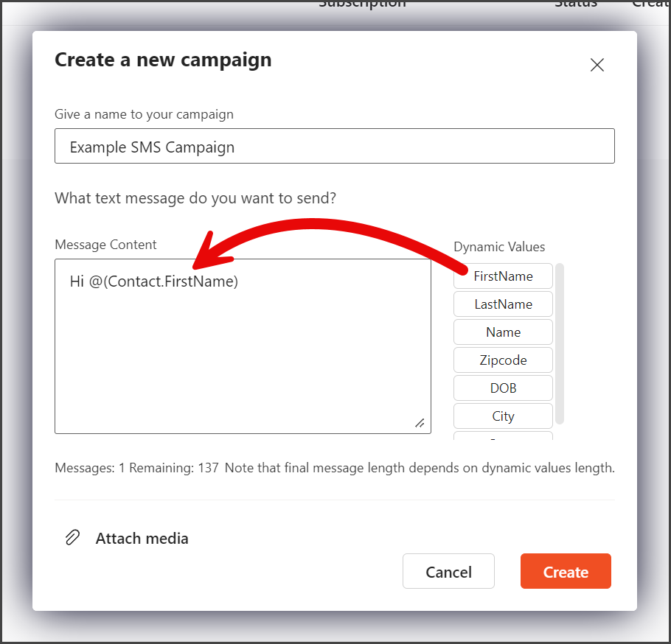The image size is (671, 644).
Task: Click the Status column header behind dialog
Action: point(576,4)
